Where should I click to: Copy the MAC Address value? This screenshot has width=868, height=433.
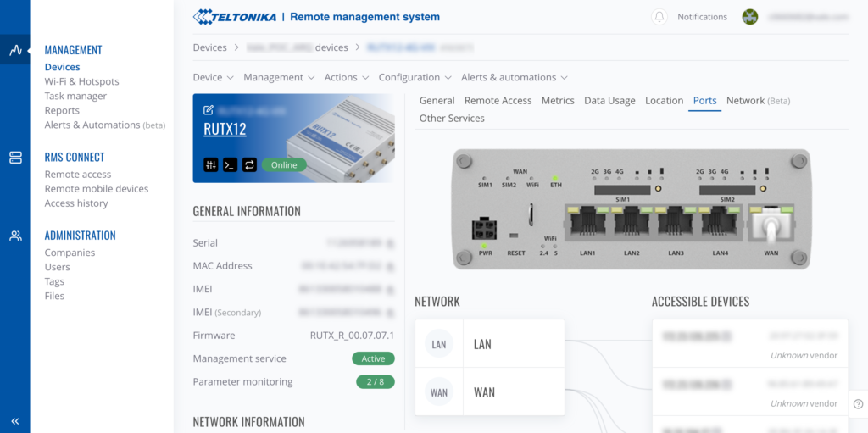coord(390,266)
